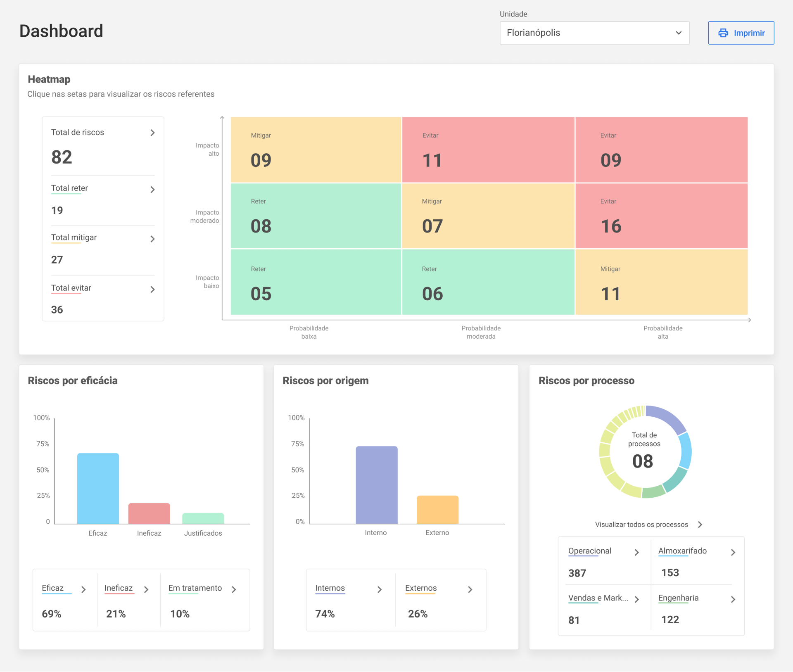Expand the Operacional process arrow
This screenshot has height=672, width=793.
point(636,552)
